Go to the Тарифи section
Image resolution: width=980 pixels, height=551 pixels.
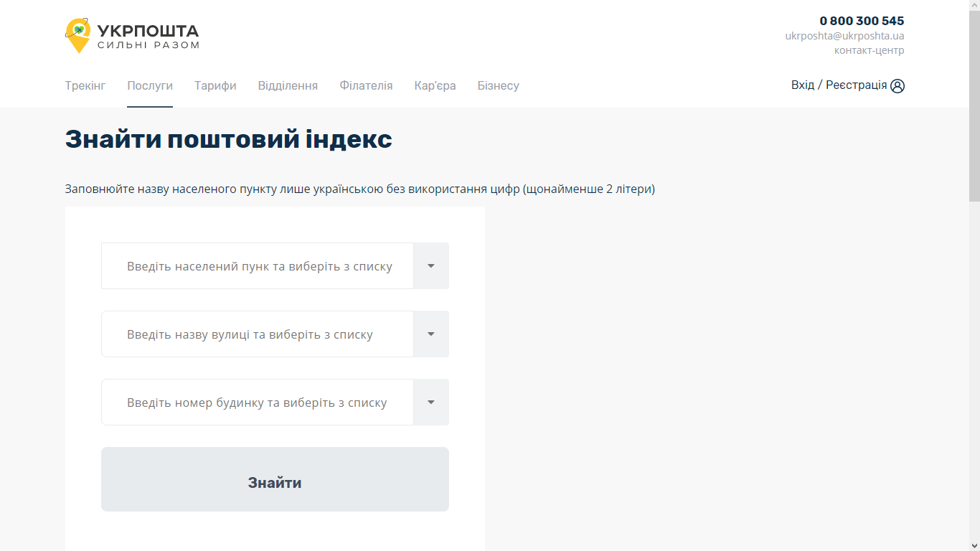[x=215, y=85]
